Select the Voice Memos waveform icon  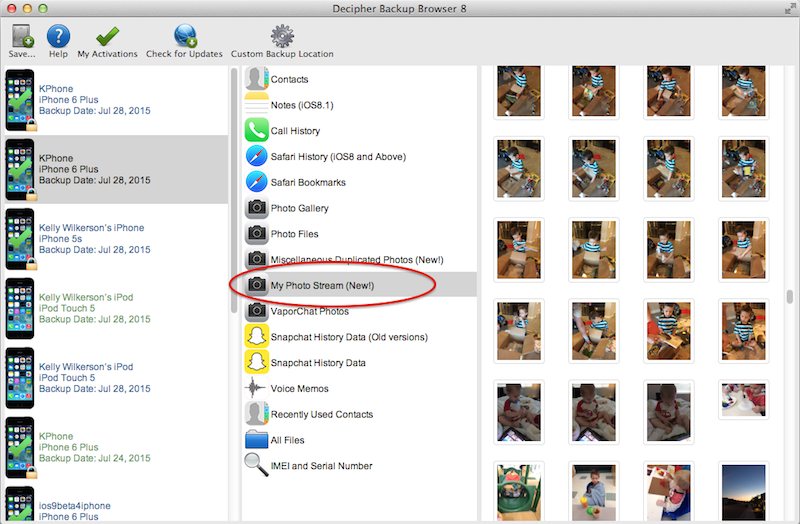pyautogui.click(x=256, y=388)
